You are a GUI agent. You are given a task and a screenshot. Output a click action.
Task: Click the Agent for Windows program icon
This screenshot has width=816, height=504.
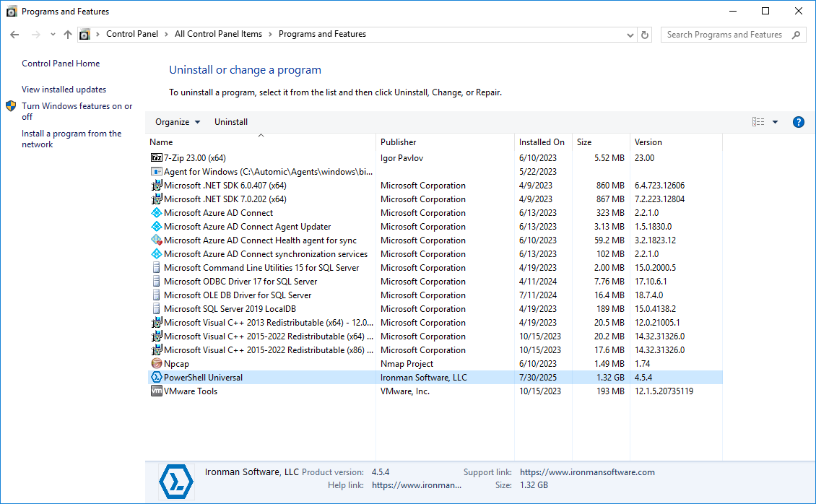point(156,172)
